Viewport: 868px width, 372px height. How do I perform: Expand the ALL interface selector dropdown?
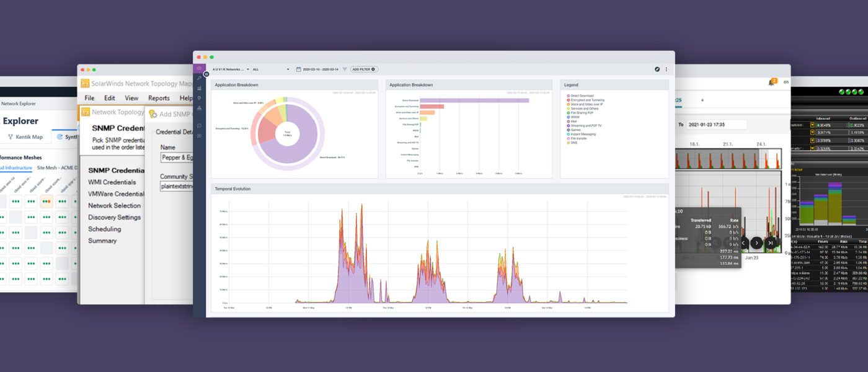273,69
